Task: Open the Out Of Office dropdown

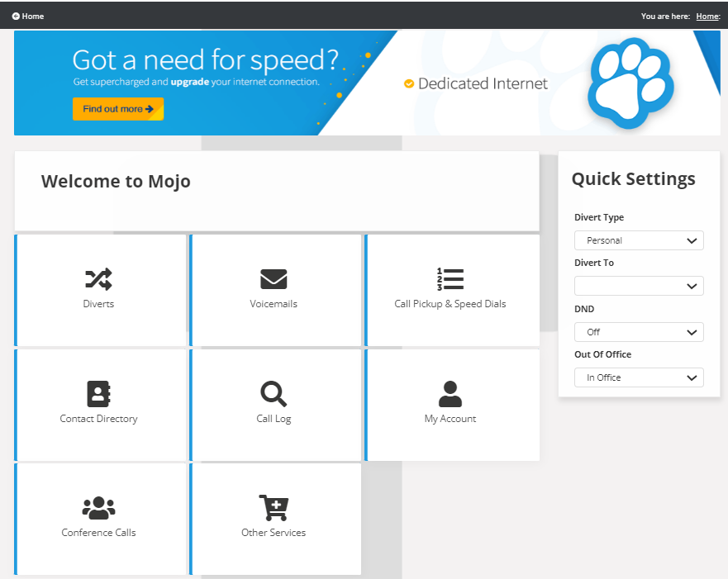Action: click(639, 377)
